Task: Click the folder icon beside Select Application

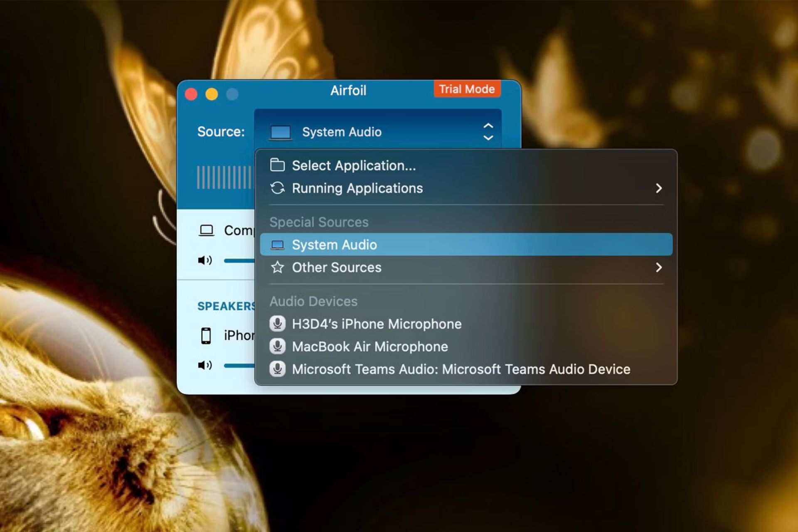Action: [277, 165]
